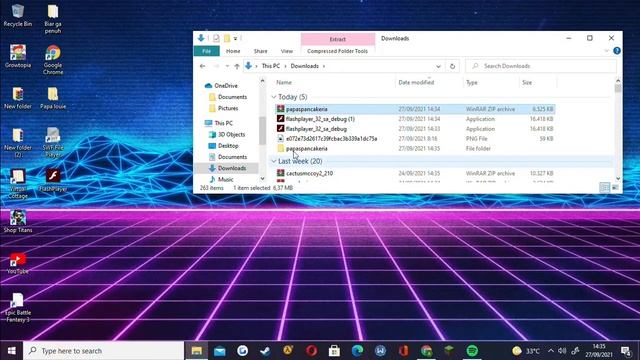Switch to large icons view button

(x=615, y=187)
